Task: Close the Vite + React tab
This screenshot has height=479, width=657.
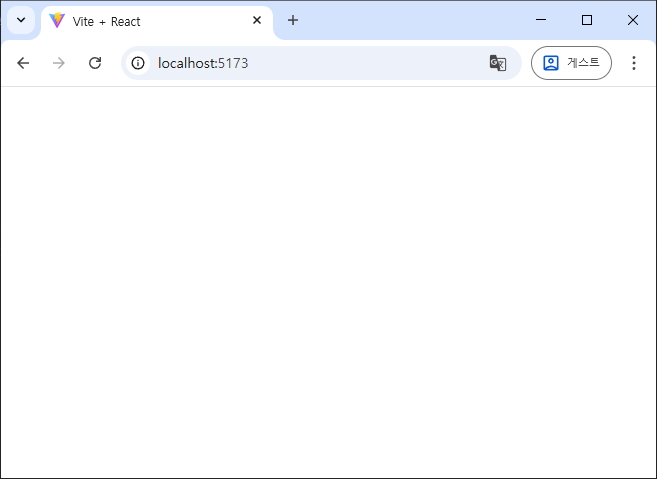Action: click(x=257, y=20)
